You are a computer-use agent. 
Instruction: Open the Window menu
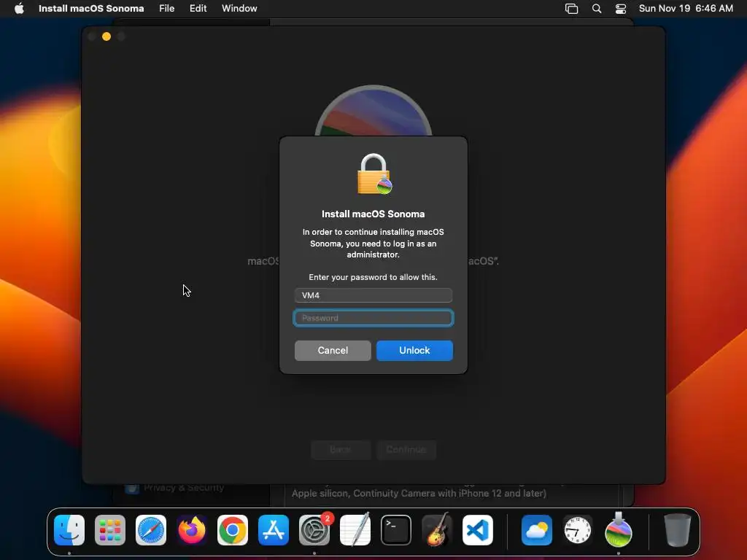pos(239,9)
